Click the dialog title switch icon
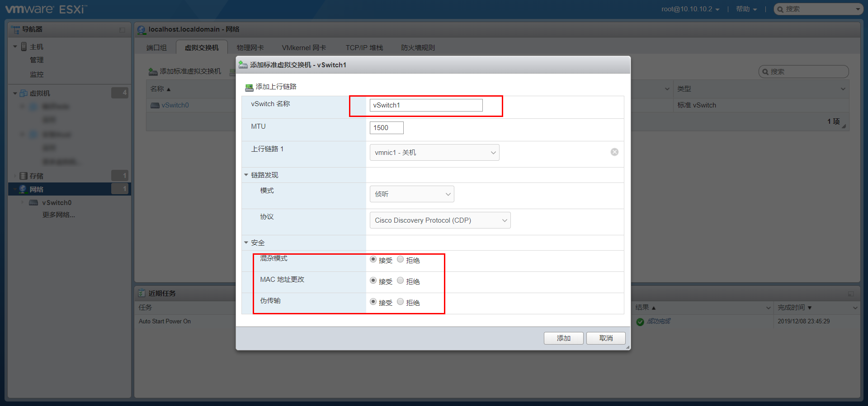This screenshot has width=868, height=406. click(x=243, y=65)
